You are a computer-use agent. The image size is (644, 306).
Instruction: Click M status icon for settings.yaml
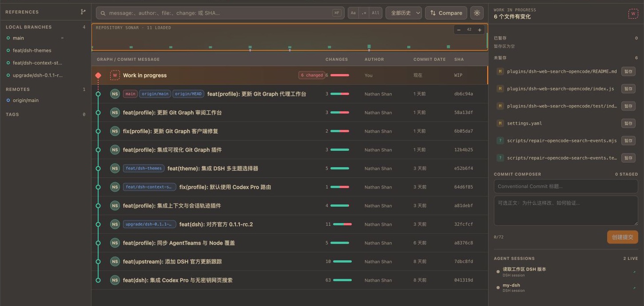(x=500, y=123)
